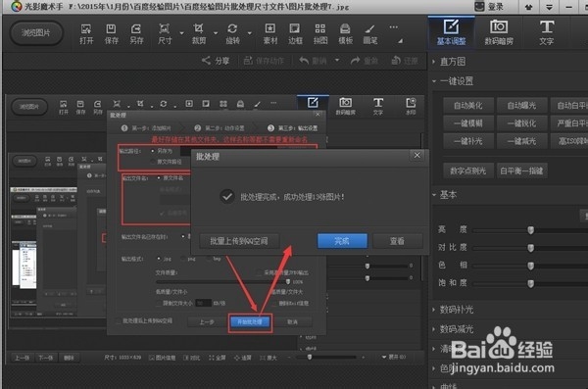The image size is (588, 389).
Task: Apply the 一键补光 fill-light preset
Action: [468, 141]
